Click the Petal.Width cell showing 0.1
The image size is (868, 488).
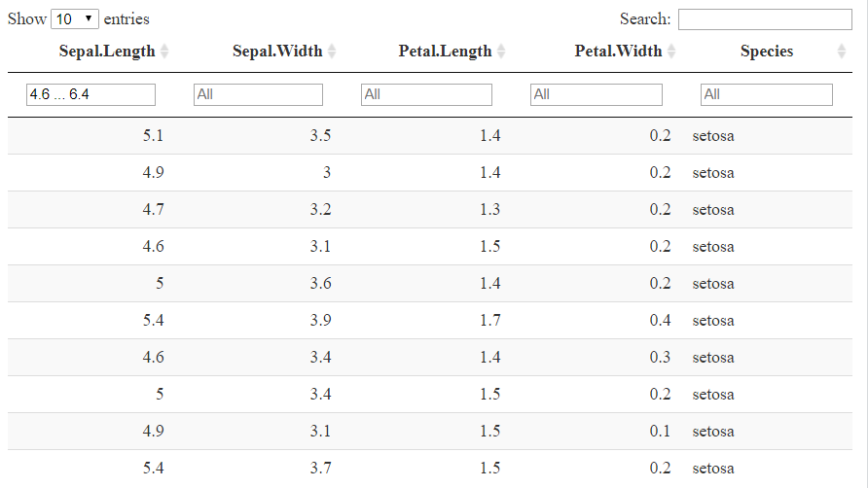(660, 432)
